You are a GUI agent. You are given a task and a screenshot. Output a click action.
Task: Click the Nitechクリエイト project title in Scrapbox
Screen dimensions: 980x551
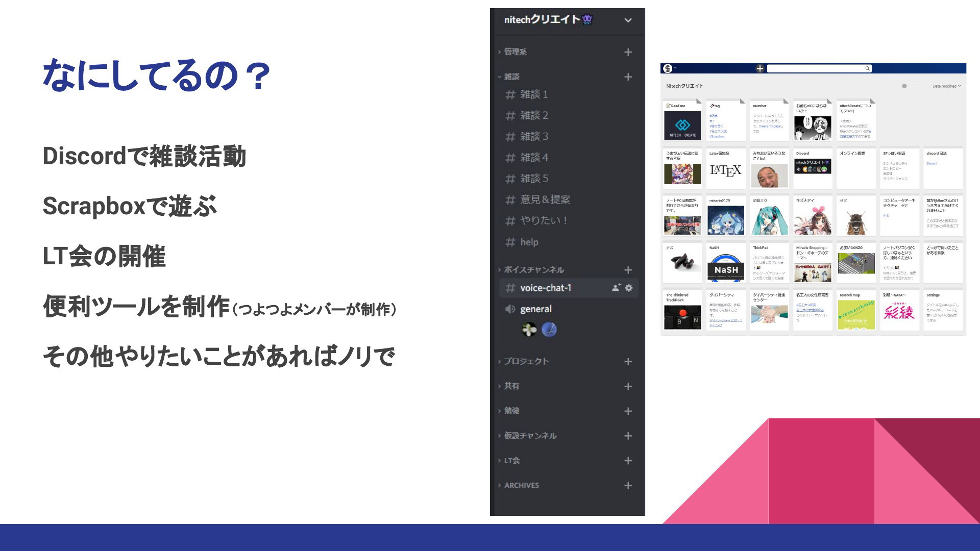pyautogui.click(x=684, y=86)
